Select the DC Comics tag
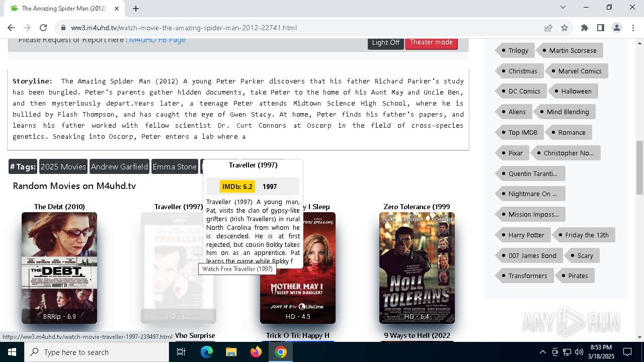The image size is (644, 362). [x=521, y=91]
